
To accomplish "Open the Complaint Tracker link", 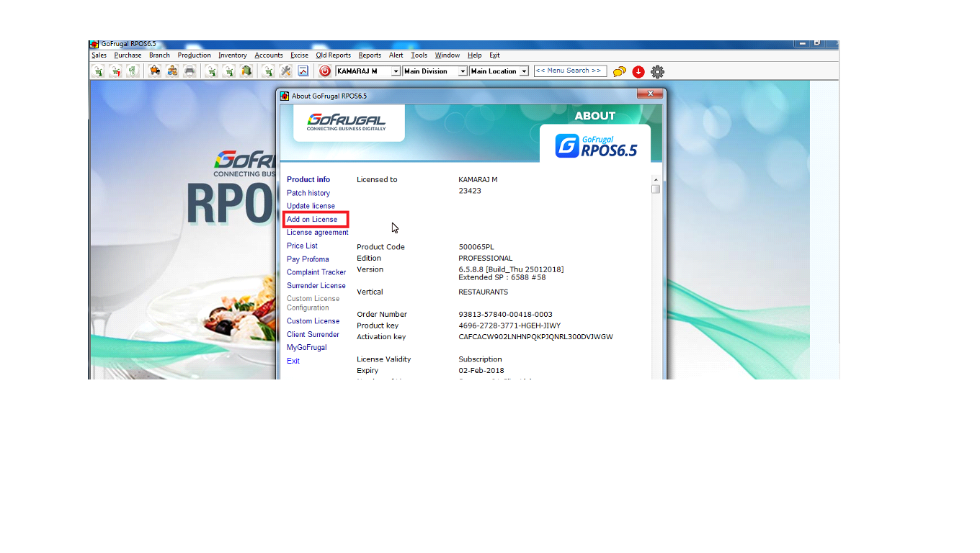I will pyautogui.click(x=316, y=272).
